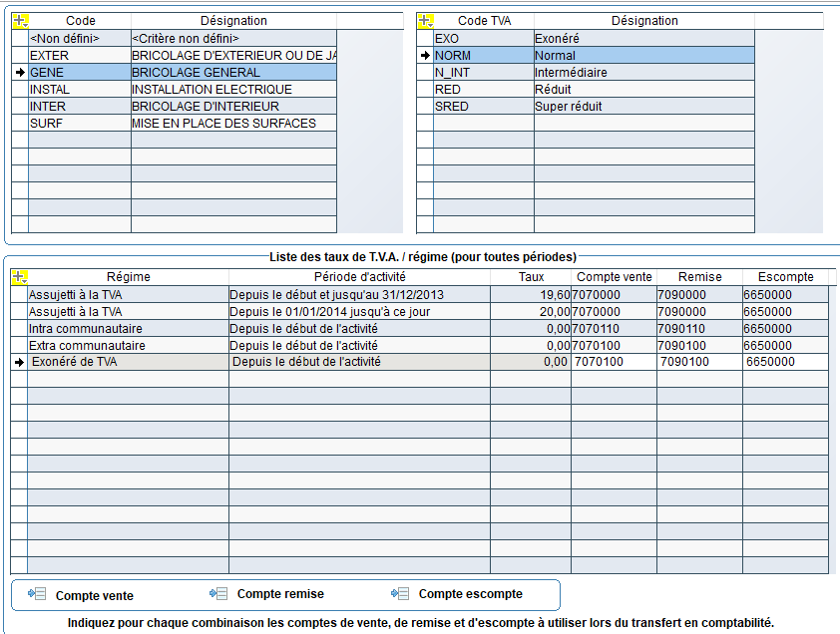This screenshot has width=840, height=634.
Task: Select the Exonéré de TVA régime row
Action: tap(419, 362)
